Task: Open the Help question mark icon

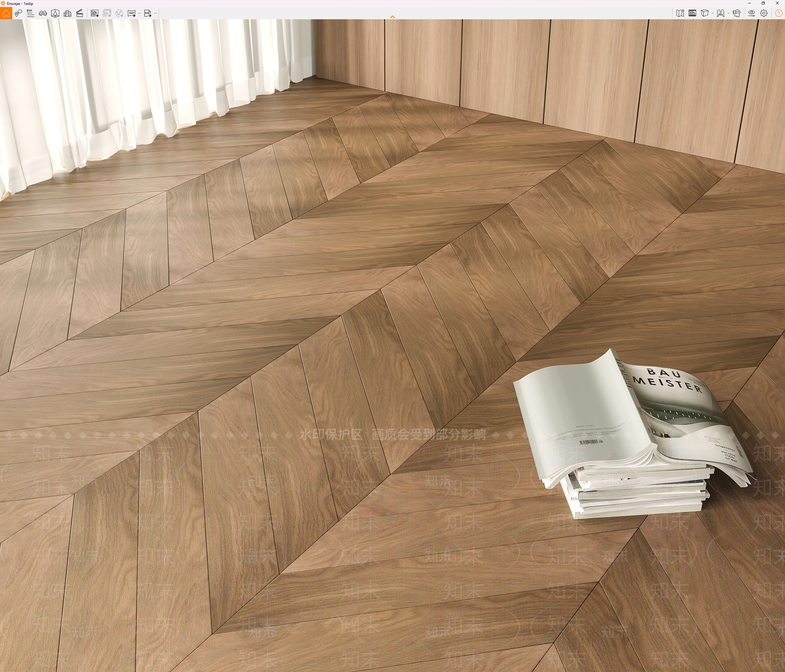Action: [779, 13]
